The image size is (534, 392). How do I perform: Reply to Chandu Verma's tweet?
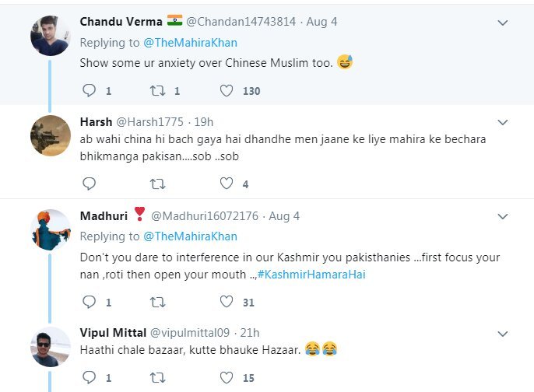[89, 91]
